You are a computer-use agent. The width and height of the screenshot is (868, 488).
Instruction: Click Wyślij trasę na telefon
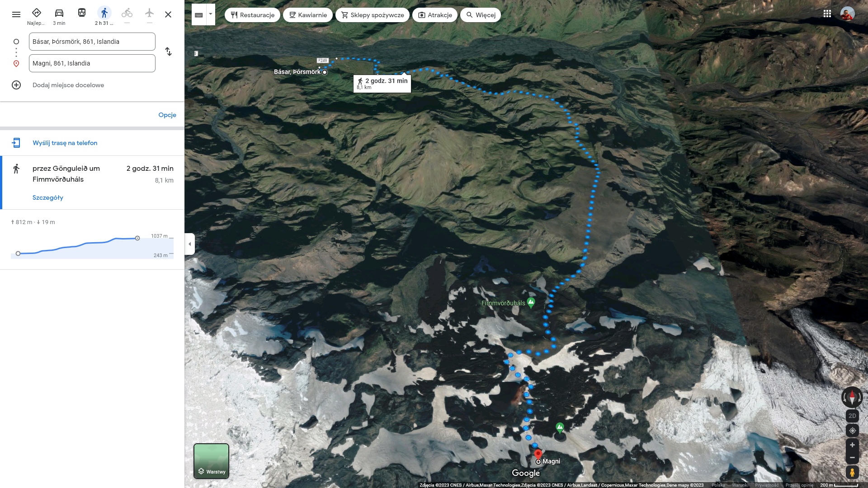coord(65,143)
